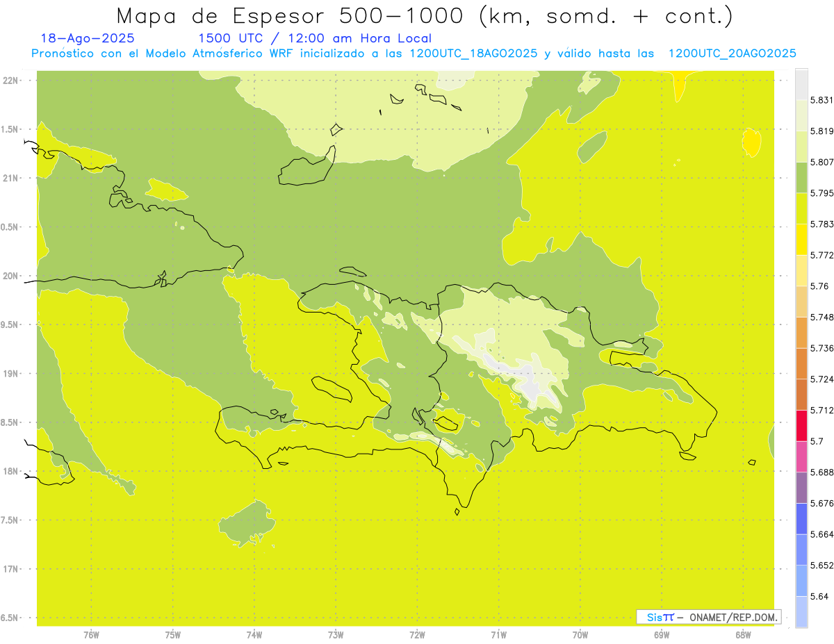The width and height of the screenshot is (834, 644).
Task: Click the '71W' longitude label
Action: (498, 635)
